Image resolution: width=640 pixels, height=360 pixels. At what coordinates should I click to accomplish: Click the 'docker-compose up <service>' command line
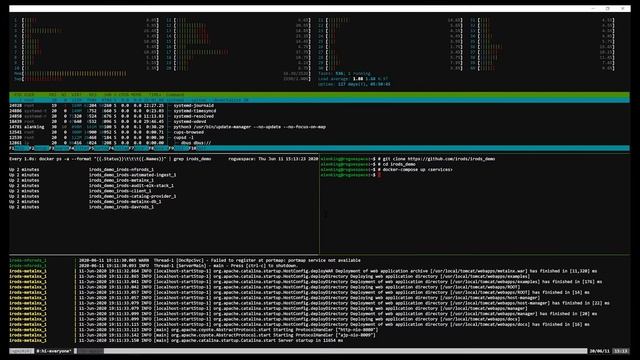387,169
